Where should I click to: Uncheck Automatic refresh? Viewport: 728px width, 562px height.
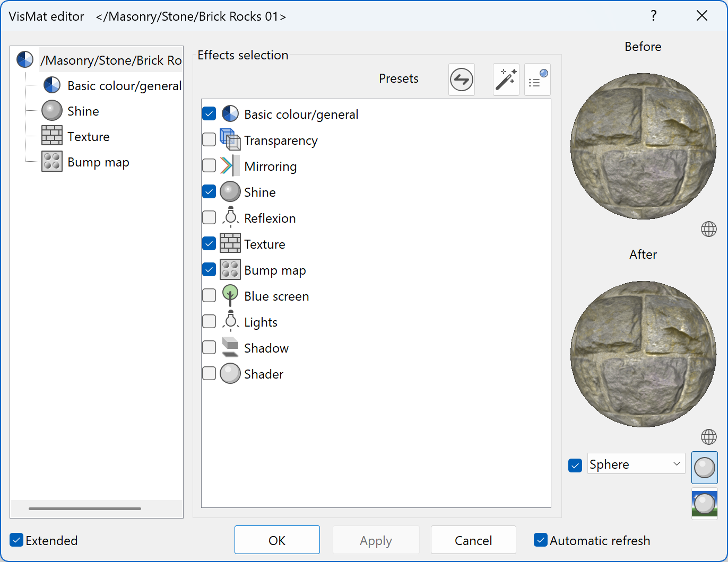coord(541,540)
